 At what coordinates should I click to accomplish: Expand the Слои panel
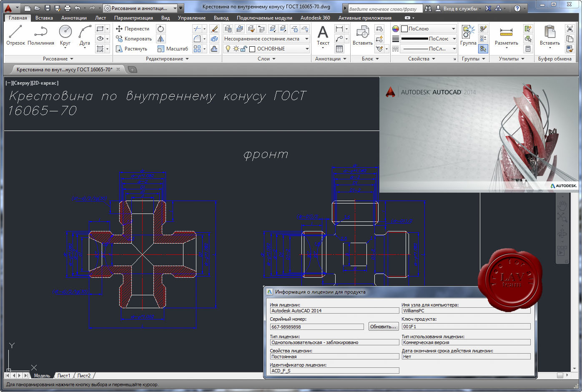click(266, 59)
